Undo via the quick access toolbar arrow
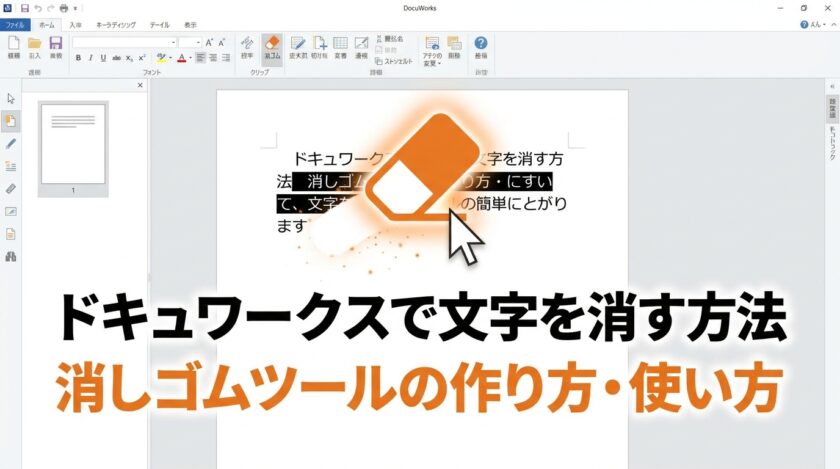Viewport: 840px width, 469px height. pyautogui.click(x=38, y=8)
